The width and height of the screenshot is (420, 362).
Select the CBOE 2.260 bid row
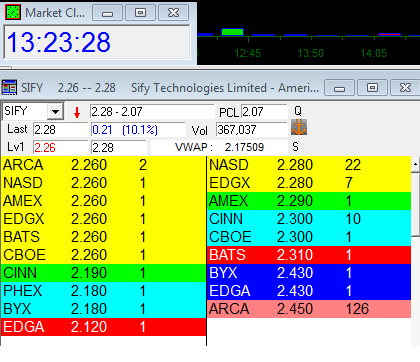click(103, 255)
